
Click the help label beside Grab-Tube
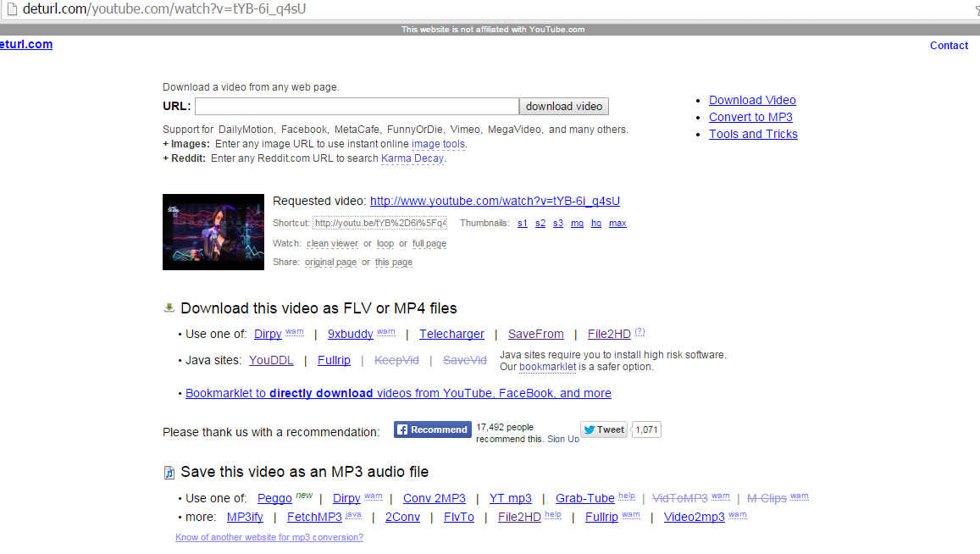coord(627,496)
